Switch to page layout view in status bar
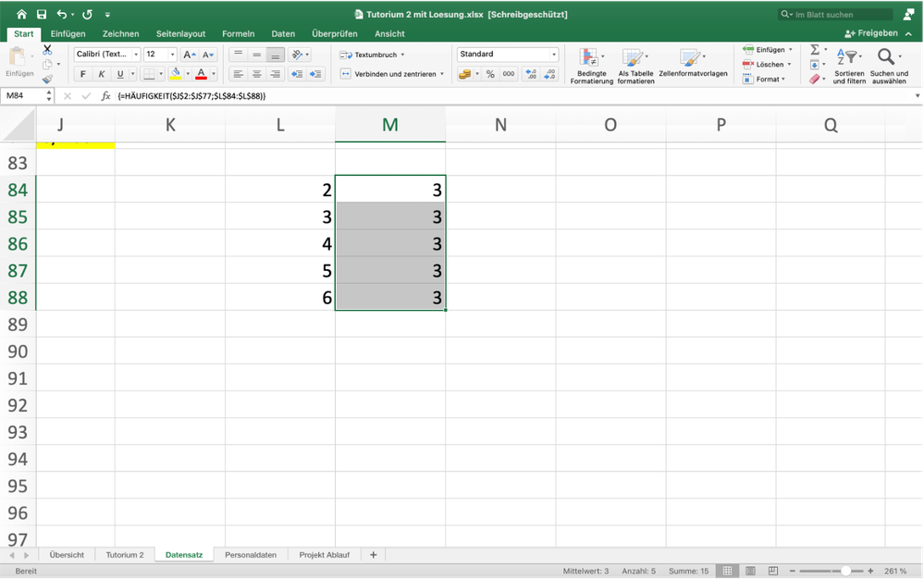 (x=750, y=571)
